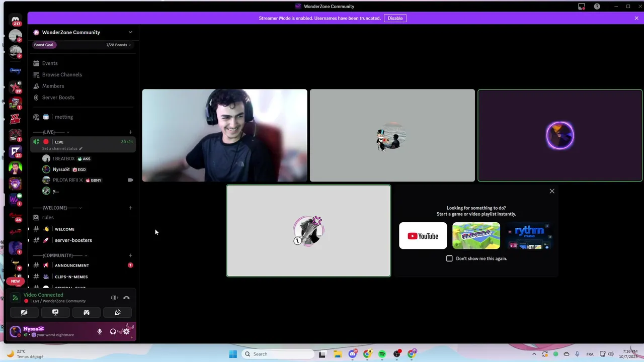The width and height of the screenshot is (644, 362).
Task: Open WonderZone Community server dropdown
Action: pos(83,32)
